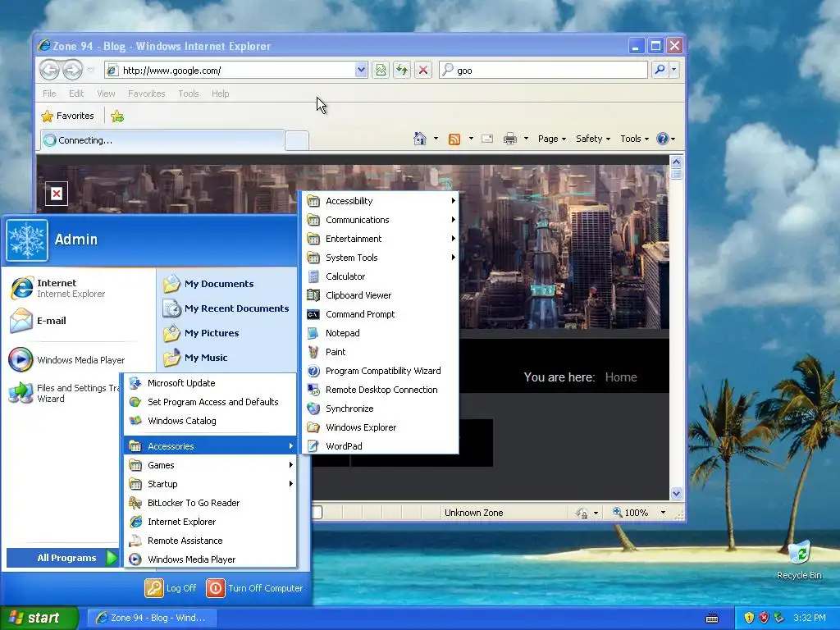Open a new blank tab
Screen dimensions: 840x630
[297, 140]
